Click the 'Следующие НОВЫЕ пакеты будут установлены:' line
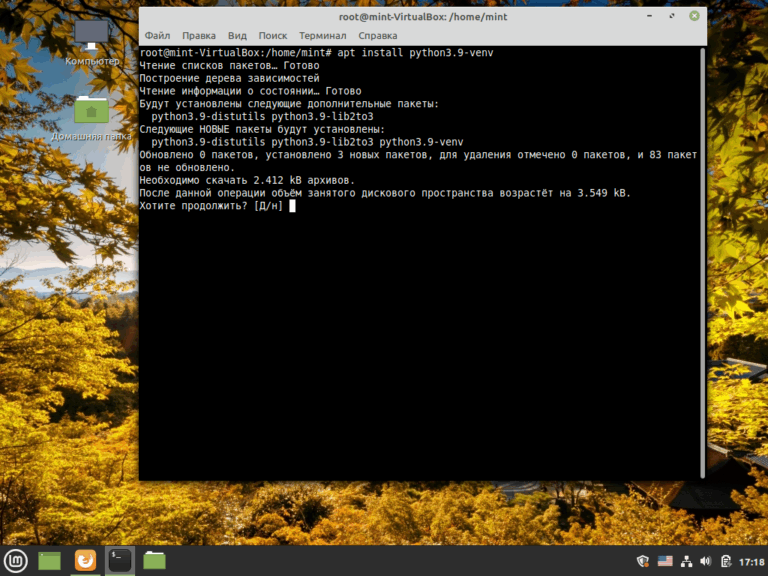 coord(262,129)
